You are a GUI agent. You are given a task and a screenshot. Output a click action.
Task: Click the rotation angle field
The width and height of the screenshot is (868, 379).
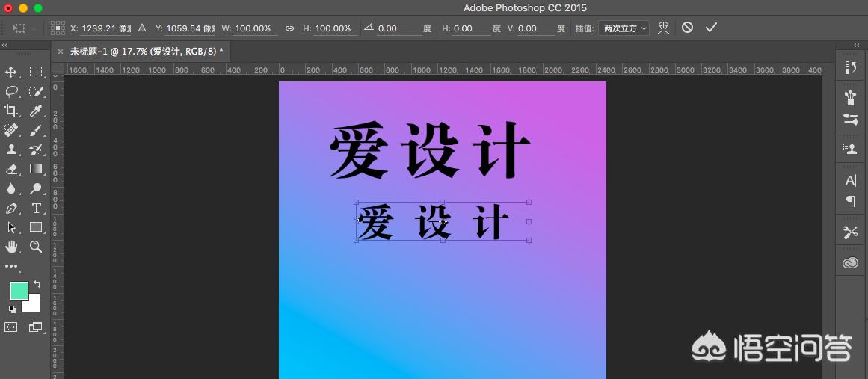click(399, 28)
